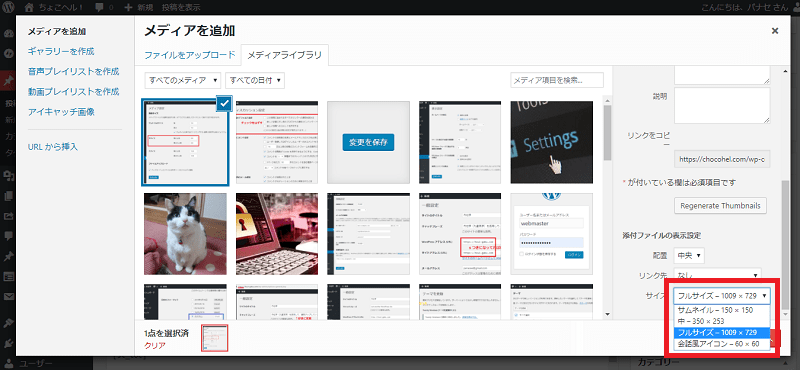
Task: Open the 配置 dropdown showing 中央
Action: pyautogui.click(x=689, y=255)
